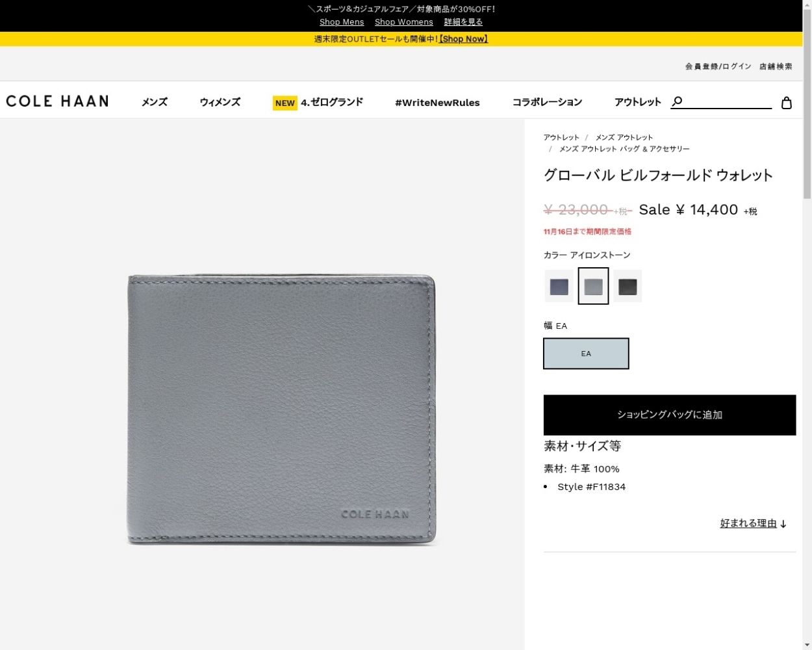Open the メンズ menu
This screenshot has height=650, width=812.
pos(155,102)
